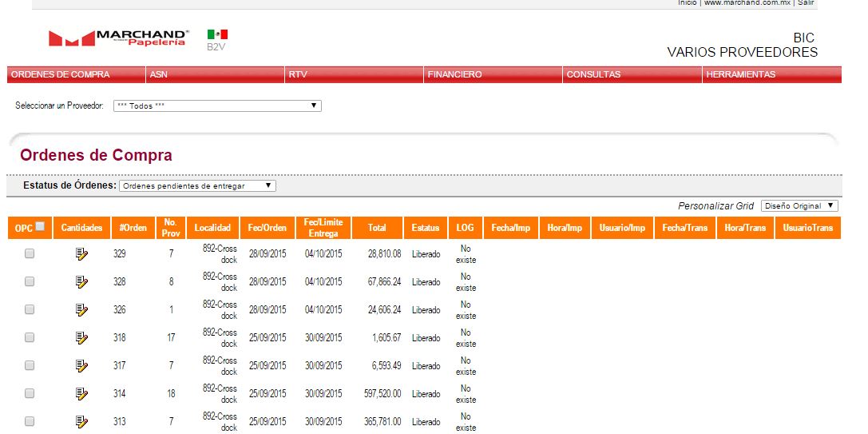This screenshot has width=868, height=434.
Task: Open the CONSULTAS menu
Action: click(632, 75)
